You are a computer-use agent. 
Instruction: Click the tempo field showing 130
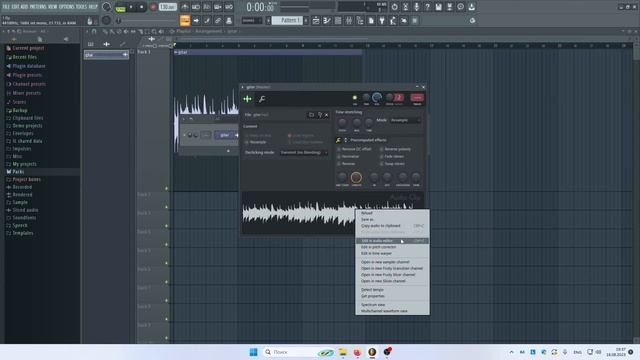coord(167,7)
